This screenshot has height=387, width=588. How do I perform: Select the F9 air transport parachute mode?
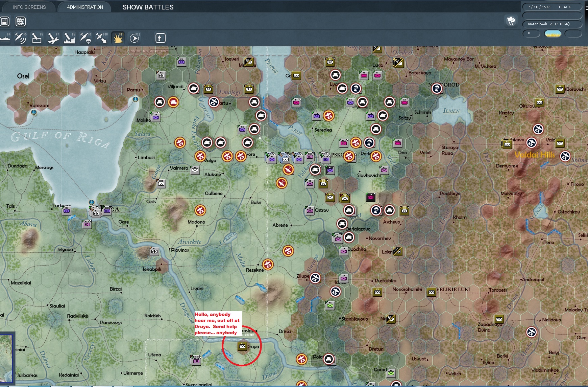pos(85,38)
